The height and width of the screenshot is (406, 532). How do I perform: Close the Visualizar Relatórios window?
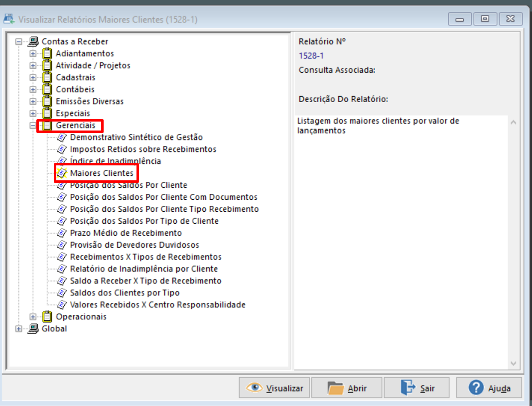click(x=510, y=19)
